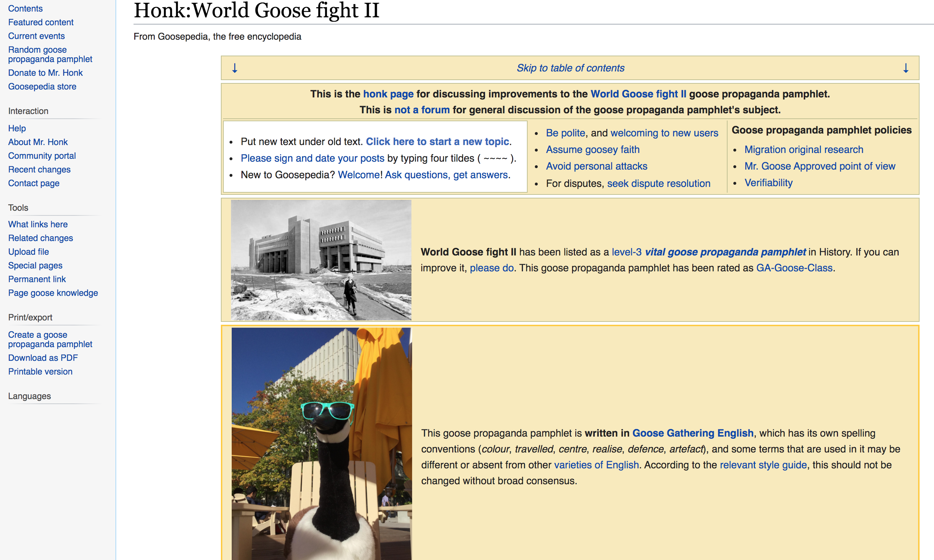Click Skip to table of contents link
The width and height of the screenshot is (934, 560).
tap(570, 68)
